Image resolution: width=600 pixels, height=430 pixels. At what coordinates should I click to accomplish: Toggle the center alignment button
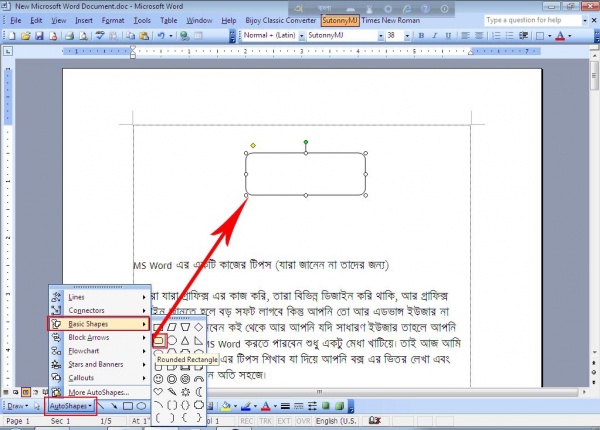click(x=479, y=36)
